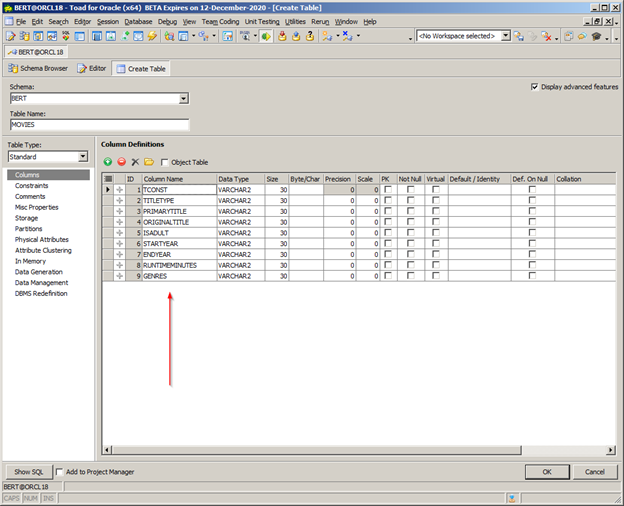
Task: Click the delete workspace icon with red X
Action: click(546, 36)
